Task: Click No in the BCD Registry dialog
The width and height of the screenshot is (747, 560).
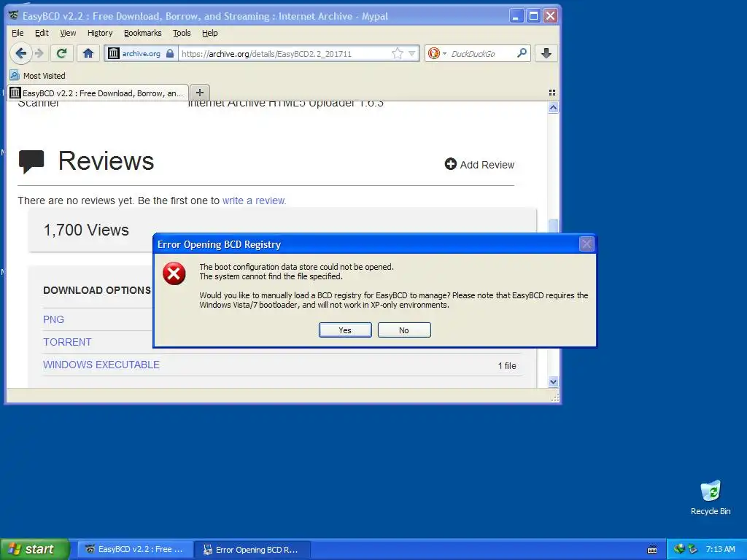Action: [x=404, y=330]
